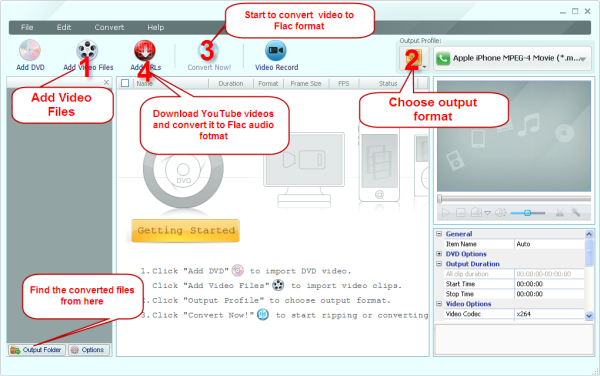600x376 pixels.
Task: Open the File menu
Action: (27, 27)
